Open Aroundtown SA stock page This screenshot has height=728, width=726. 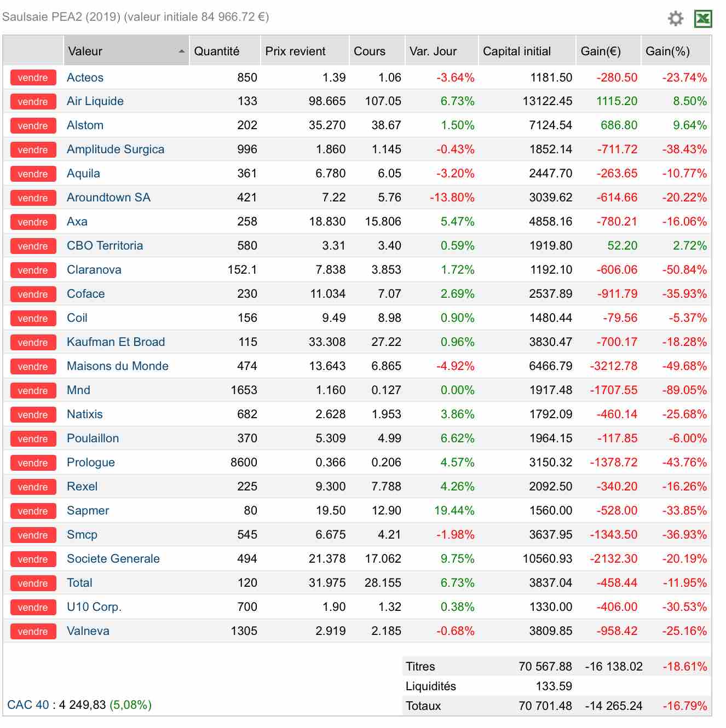point(108,198)
